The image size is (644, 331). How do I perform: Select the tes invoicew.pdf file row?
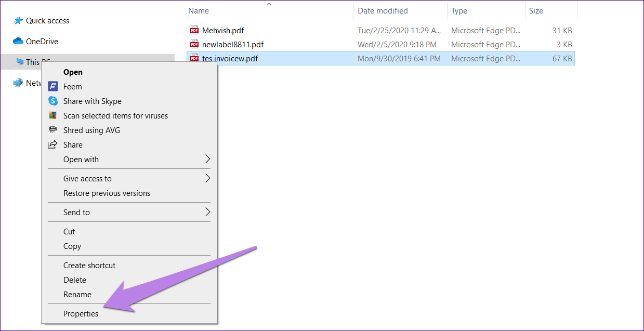click(x=312, y=59)
